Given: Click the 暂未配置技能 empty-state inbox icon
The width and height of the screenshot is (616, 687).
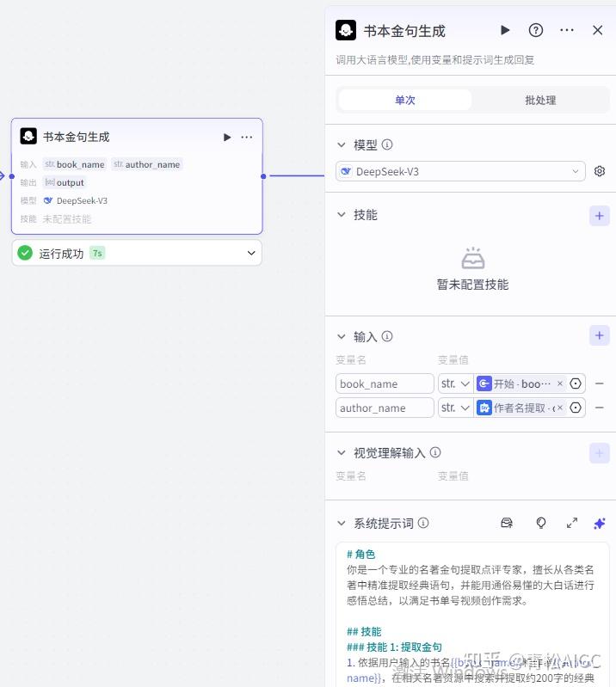Looking at the screenshot, I should [x=473, y=258].
